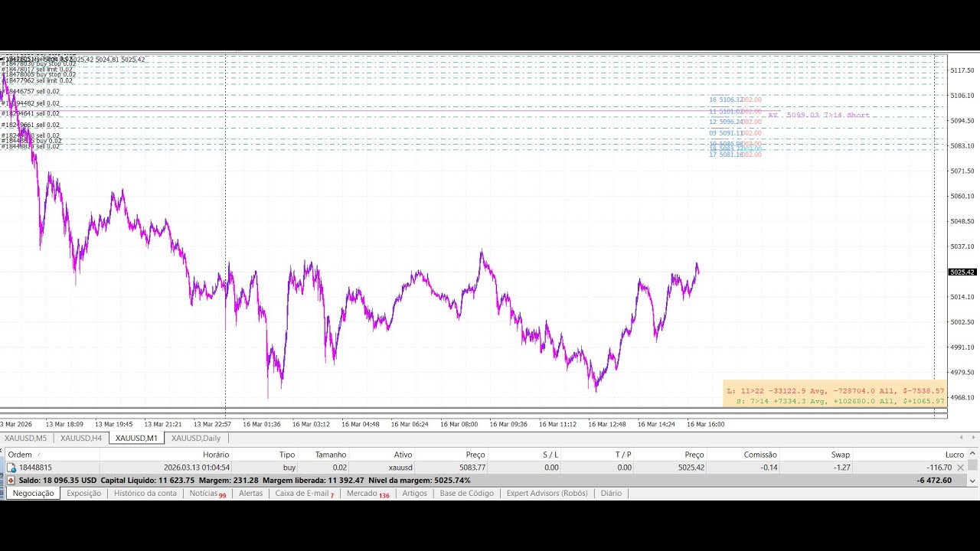Select the Negociação terminal tab
This screenshot has width=980, height=551.
coord(34,494)
